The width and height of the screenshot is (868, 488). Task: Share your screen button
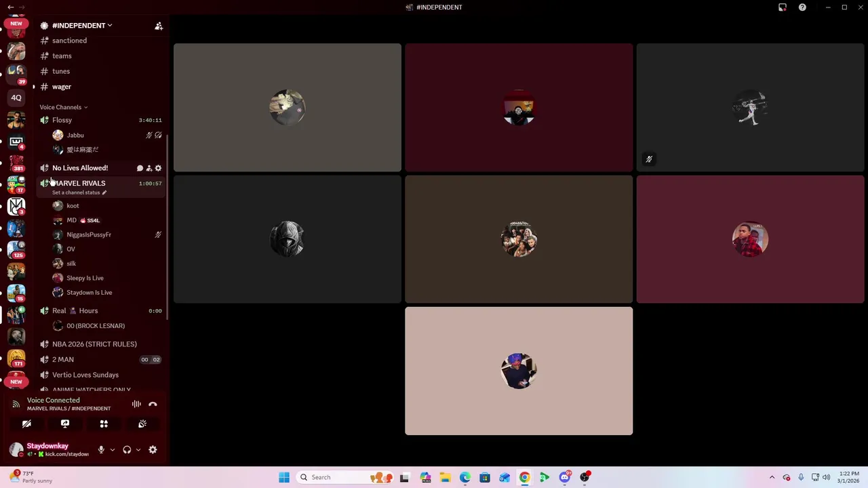click(x=65, y=424)
